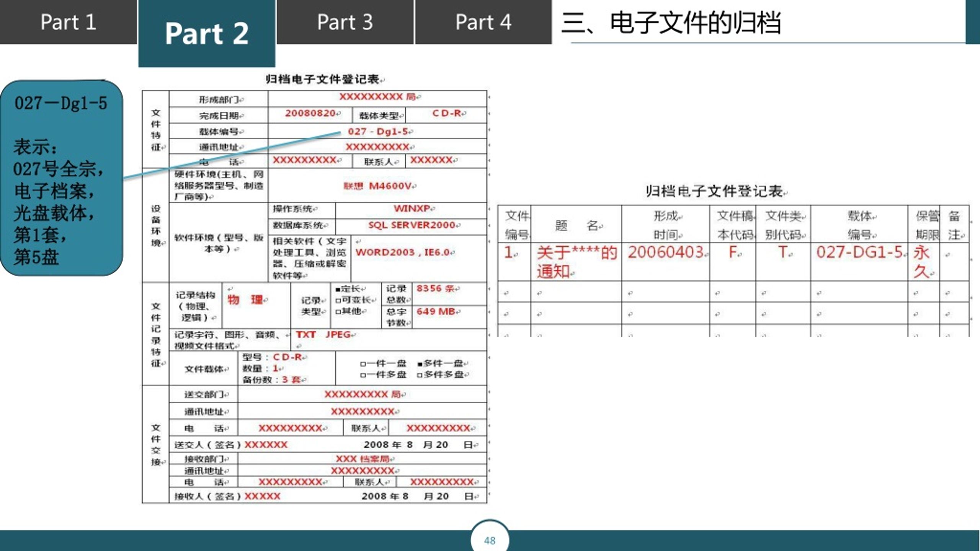
Task: Click the 027—Dg1-5 callout heading
Action: tap(60, 103)
